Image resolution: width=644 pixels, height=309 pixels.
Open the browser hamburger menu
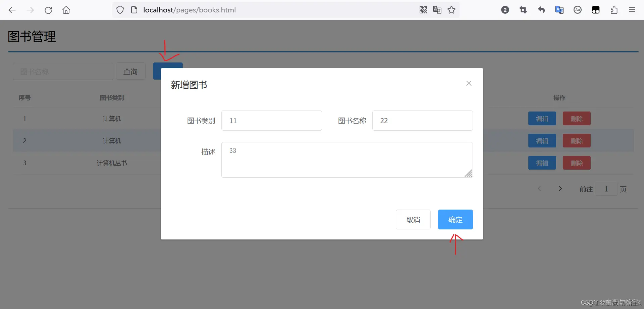(x=632, y=10)
